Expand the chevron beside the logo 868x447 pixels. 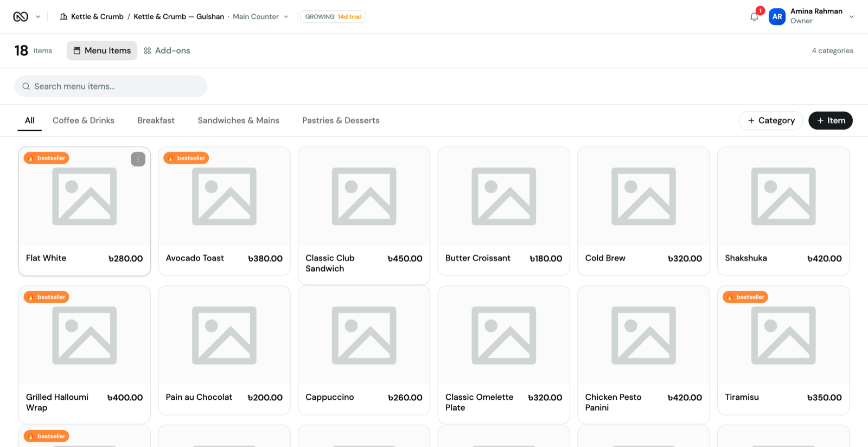point(38,17)
